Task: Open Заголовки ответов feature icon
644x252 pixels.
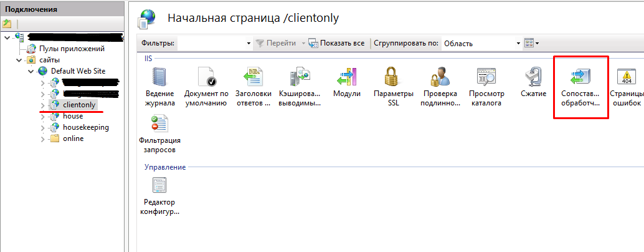Action: (x=253, y=87)
